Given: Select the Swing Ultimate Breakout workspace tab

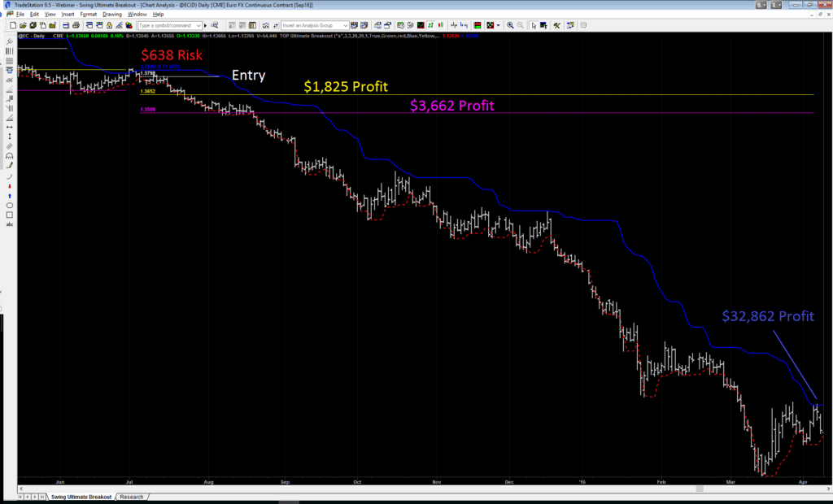Looking at the screenshot, I should click(x=81, y=497).
